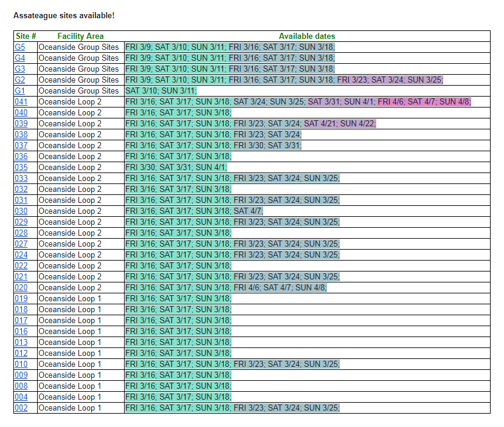504x427 pixels.
Task: Click 'SAT 3/31; SUN 4/1;' in row 041
Action: point(342,101)
